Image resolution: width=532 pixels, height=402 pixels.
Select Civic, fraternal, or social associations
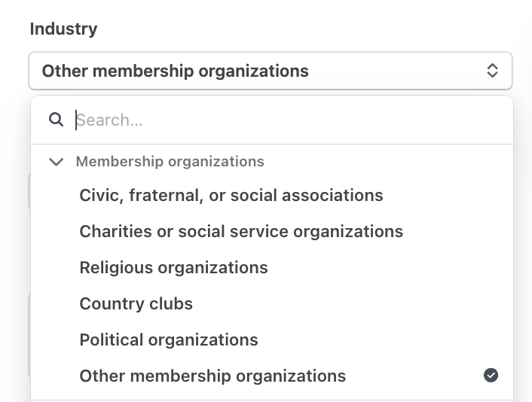231,195
